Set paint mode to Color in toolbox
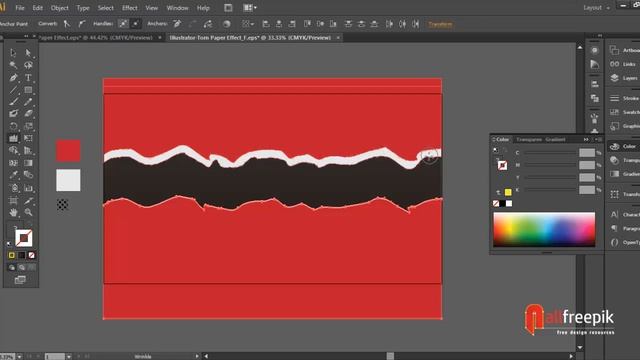 click(x=11, y=255)
